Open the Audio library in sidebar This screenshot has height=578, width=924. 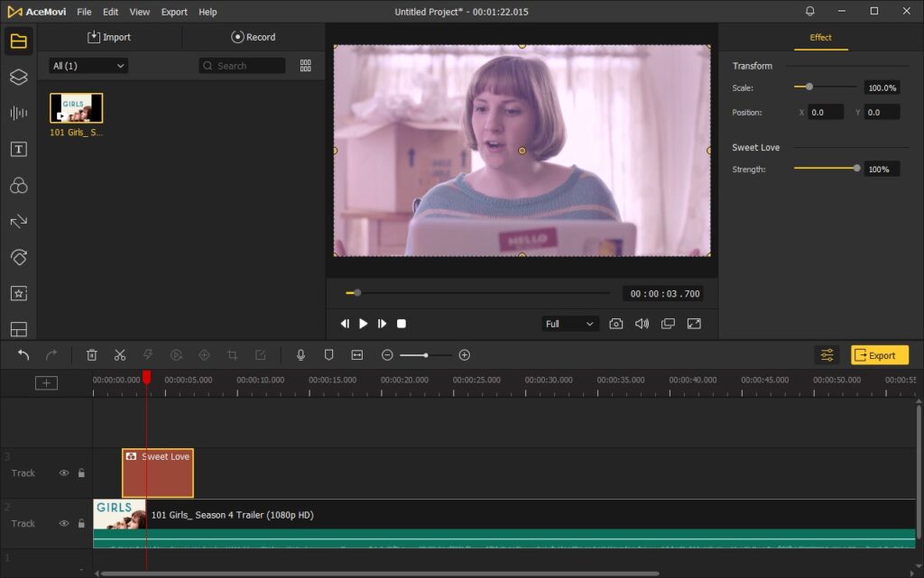point(18,113)
